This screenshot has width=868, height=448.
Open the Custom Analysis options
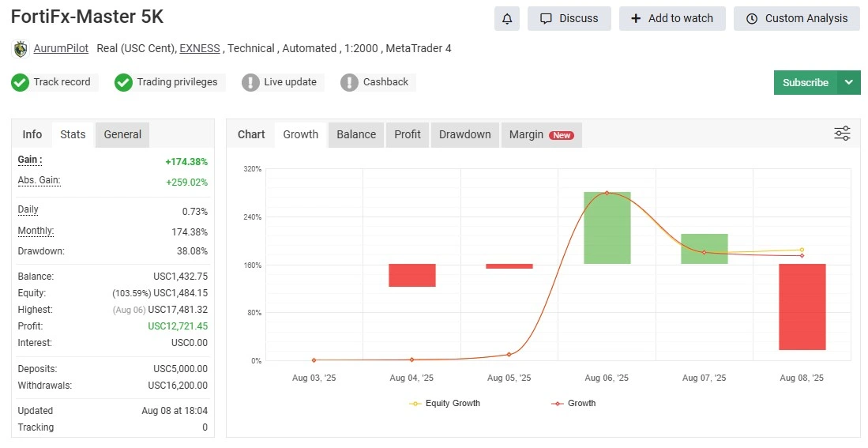pos(796,18)
